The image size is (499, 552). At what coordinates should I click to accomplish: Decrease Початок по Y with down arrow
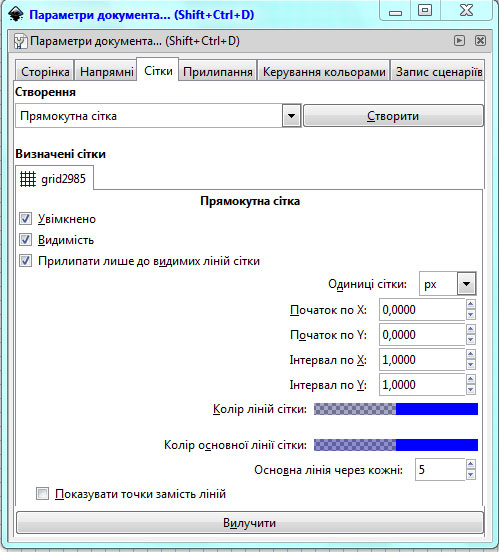[x=471, y=339]
